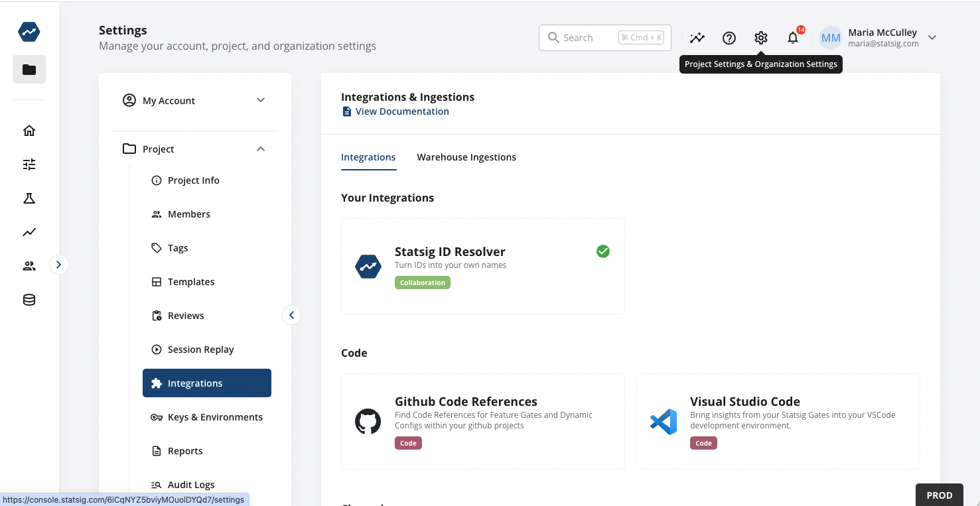The image size is (980, 506).
Task: Click the green PROD environment badge
Action: 939,495
